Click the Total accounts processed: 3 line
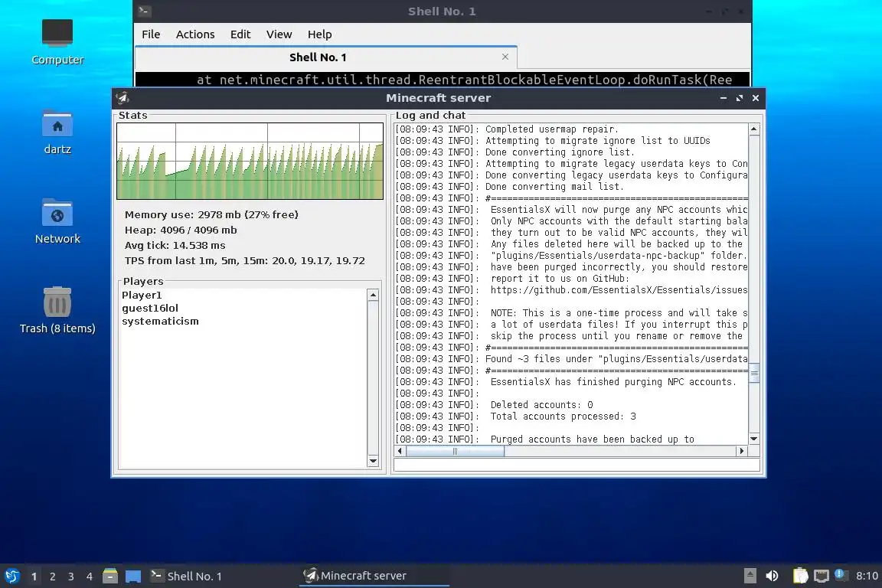 [x=516, y=416]
